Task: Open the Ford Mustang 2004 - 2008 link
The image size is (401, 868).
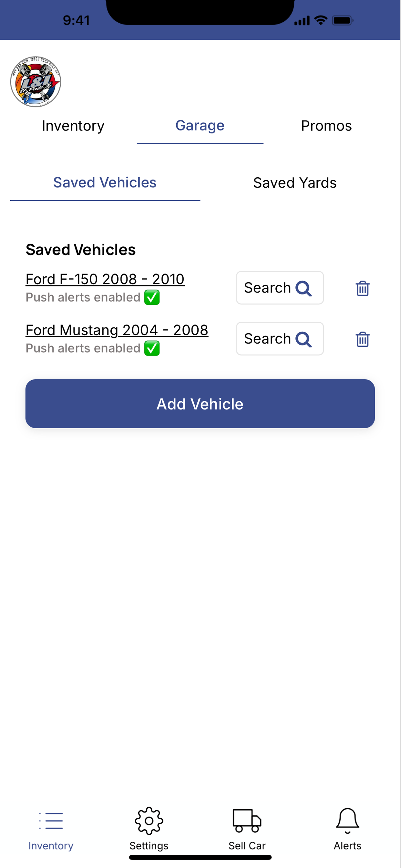Action: pos(117,330)
